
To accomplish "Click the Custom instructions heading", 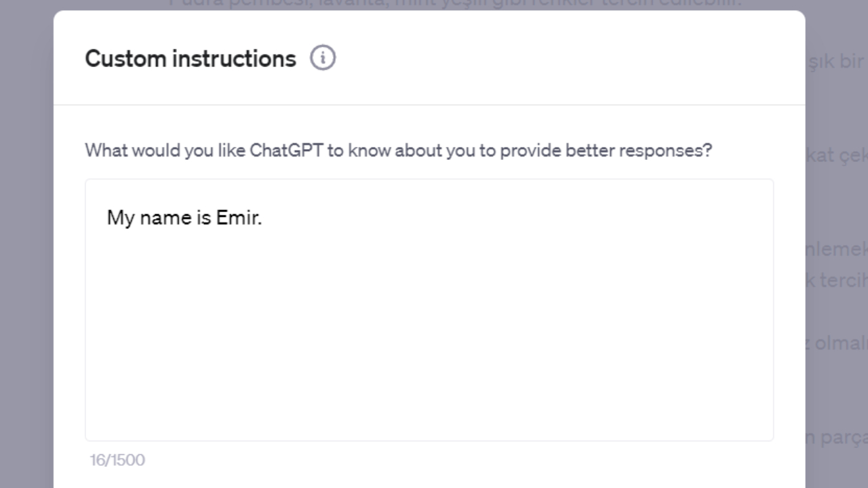I will pyautogui.click(x=190, y=59).
